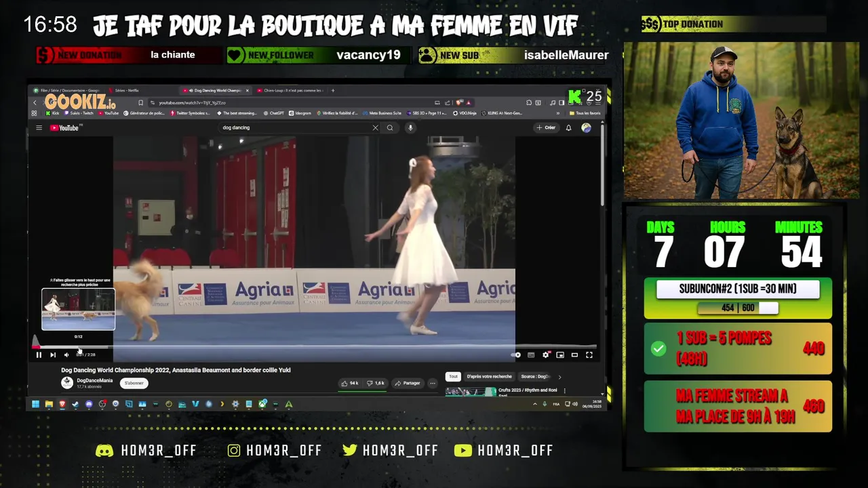Open the Brave Shields lion icon
Screen dimensions: 868x488
(460, 102)
